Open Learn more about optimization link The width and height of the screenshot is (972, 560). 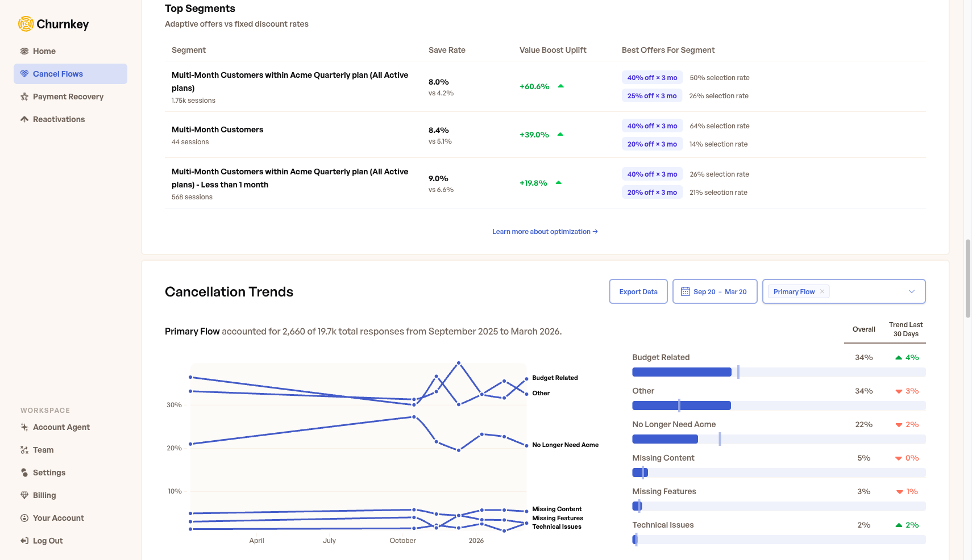tap(545, 232)
